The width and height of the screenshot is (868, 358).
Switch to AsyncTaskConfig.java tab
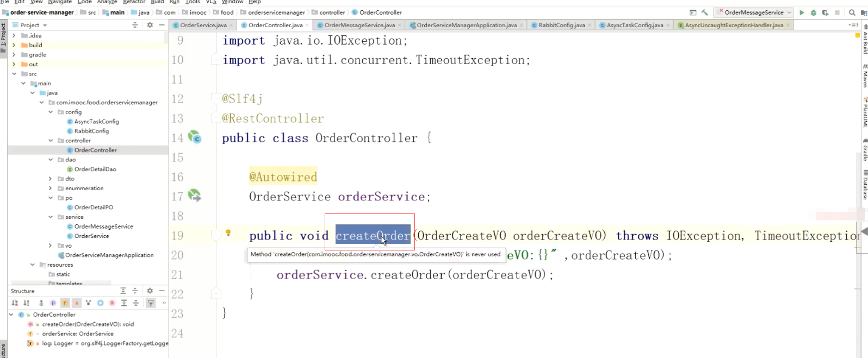click(x=635, y=25)
